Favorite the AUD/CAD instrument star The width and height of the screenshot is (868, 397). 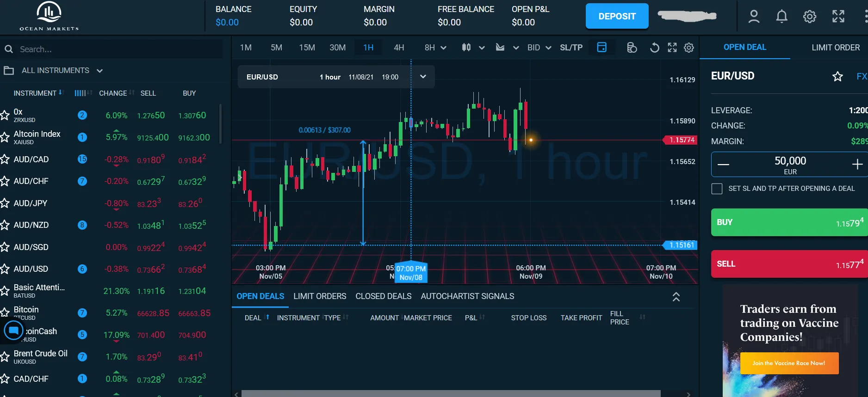pyautogui.click(x=5, y=159)
